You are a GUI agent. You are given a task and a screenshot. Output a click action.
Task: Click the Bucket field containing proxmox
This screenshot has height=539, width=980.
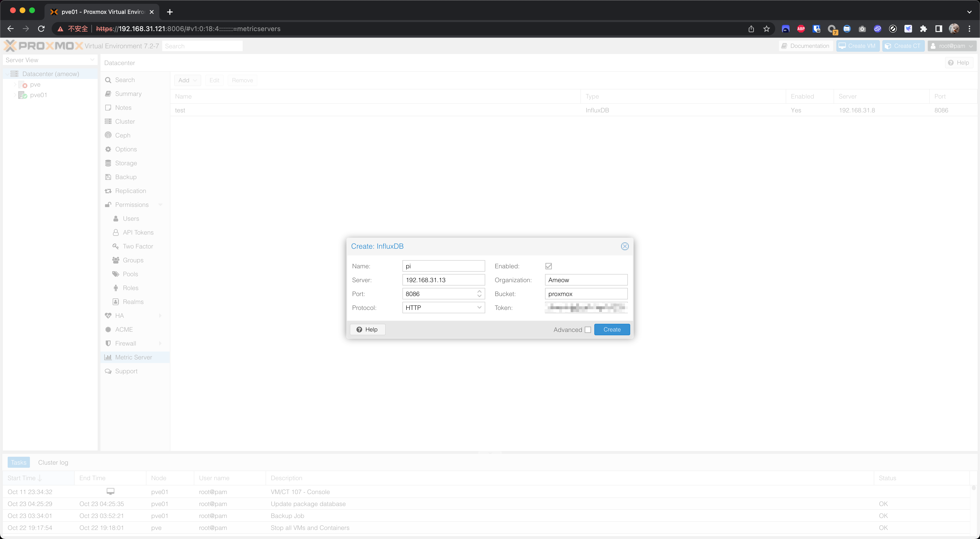(586, 294)
